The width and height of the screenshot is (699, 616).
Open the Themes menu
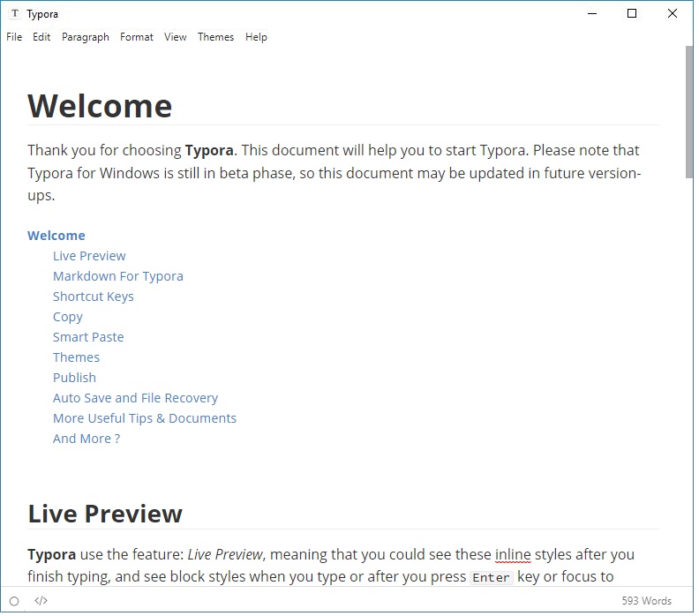tap(217, 37)
